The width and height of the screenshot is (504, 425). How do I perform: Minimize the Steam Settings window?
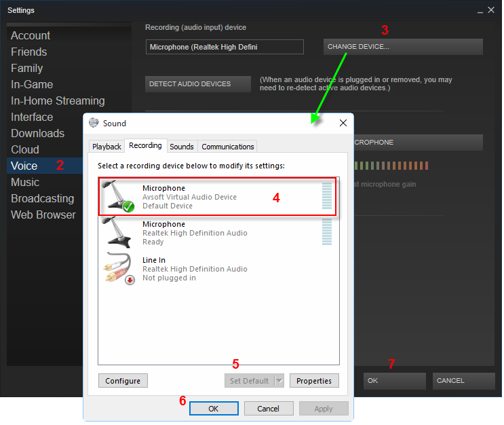(x=480, y=11)
